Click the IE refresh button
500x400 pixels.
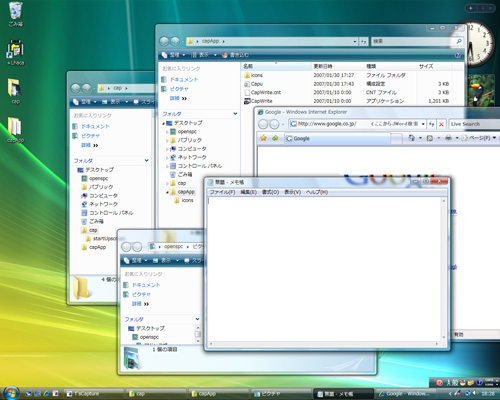(x=432, y=124)
